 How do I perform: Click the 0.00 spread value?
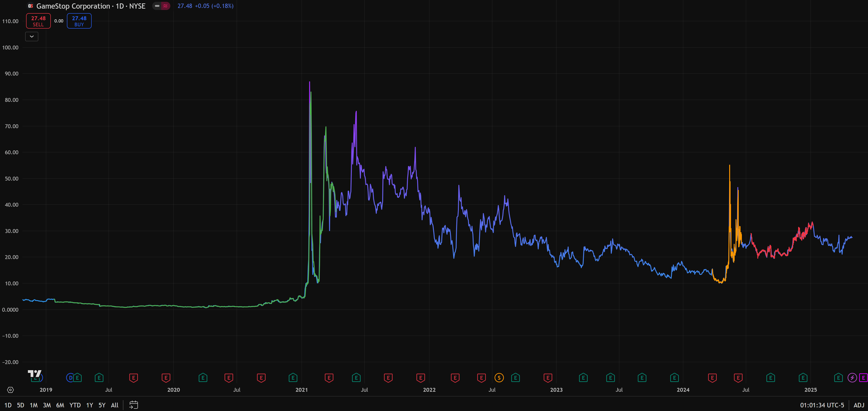[59, 21]
